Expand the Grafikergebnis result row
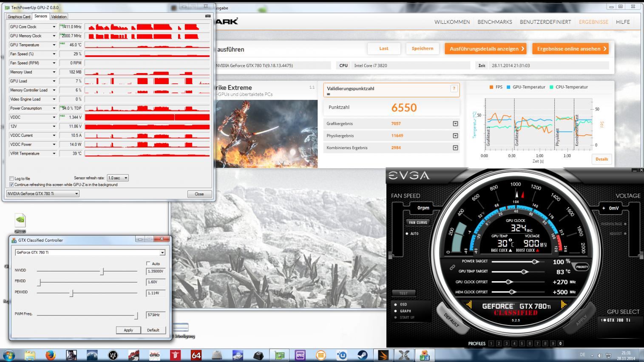 455,124
